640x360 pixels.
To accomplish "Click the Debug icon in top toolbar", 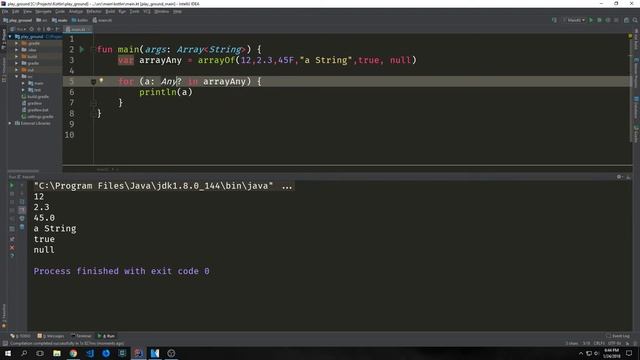I will pyautogui.click(x=599, y=20).
